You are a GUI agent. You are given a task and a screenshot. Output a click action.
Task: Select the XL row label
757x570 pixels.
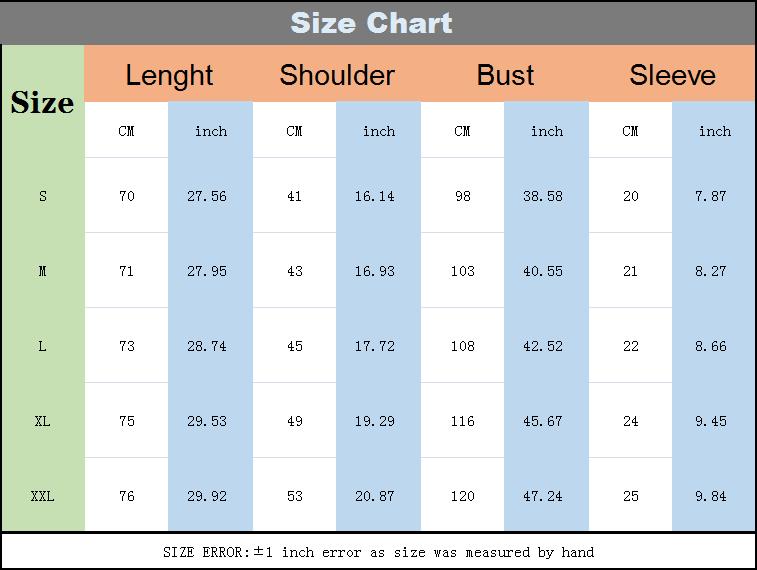(x=43, y=421)
